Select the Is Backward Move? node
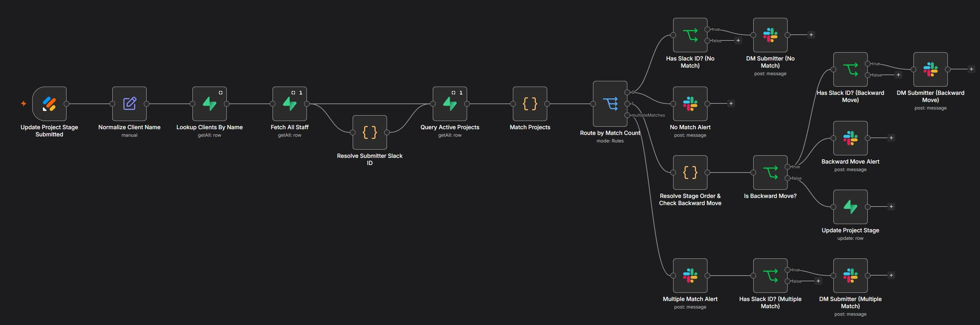Screen dimensions: 980x325 click(770, 173)
